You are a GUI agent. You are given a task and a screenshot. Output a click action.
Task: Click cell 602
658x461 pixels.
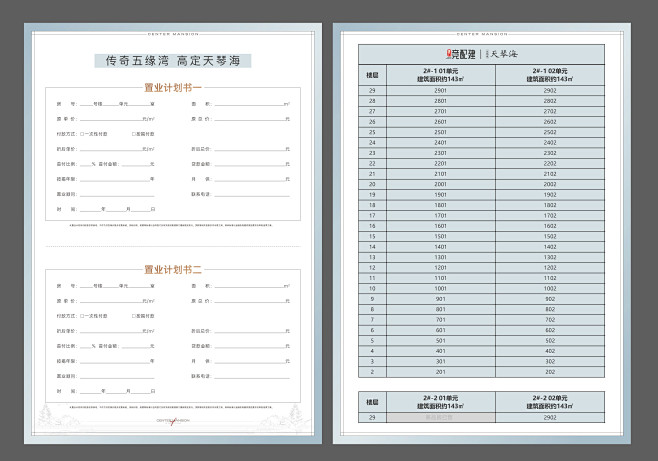tap(550, 331)
